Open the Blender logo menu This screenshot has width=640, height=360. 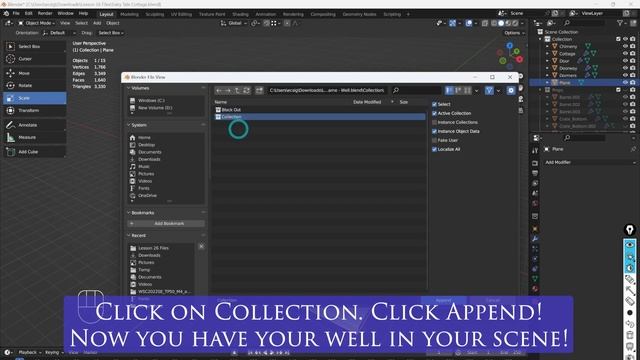pos(6,13)
